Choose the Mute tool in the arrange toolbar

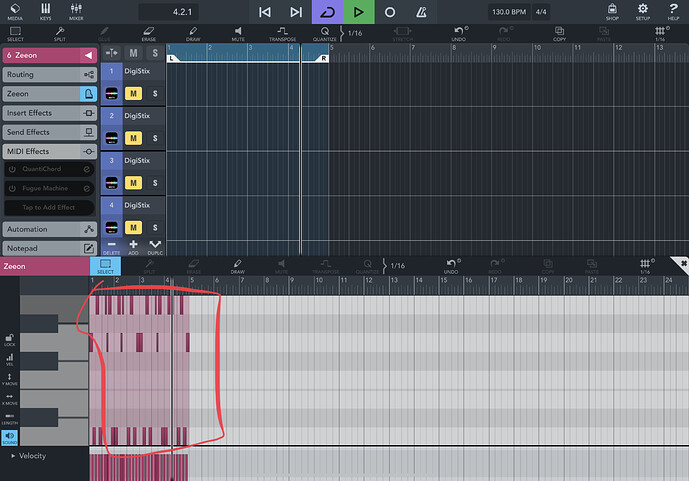tap(238, 34)
